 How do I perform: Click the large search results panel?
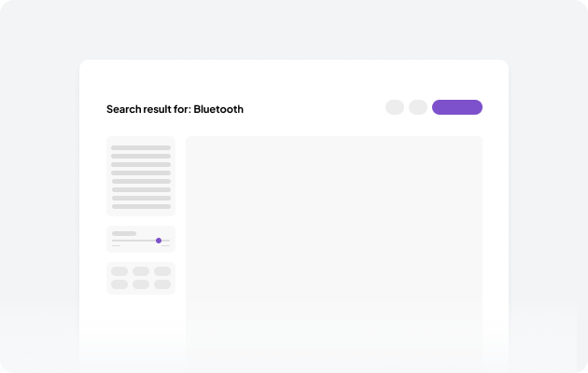coord(334,242)
